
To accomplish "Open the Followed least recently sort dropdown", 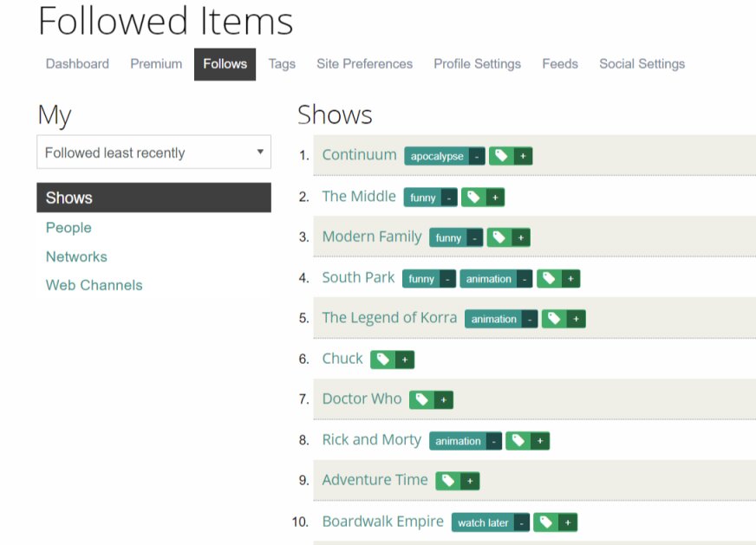I will 153,152.
